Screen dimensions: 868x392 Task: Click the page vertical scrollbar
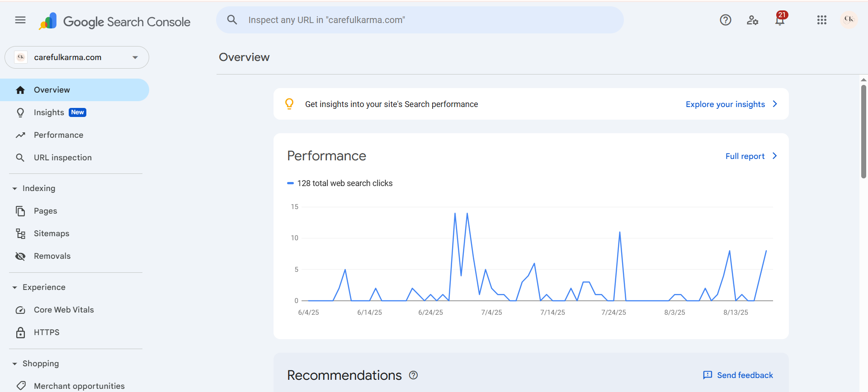pos(863,131)
